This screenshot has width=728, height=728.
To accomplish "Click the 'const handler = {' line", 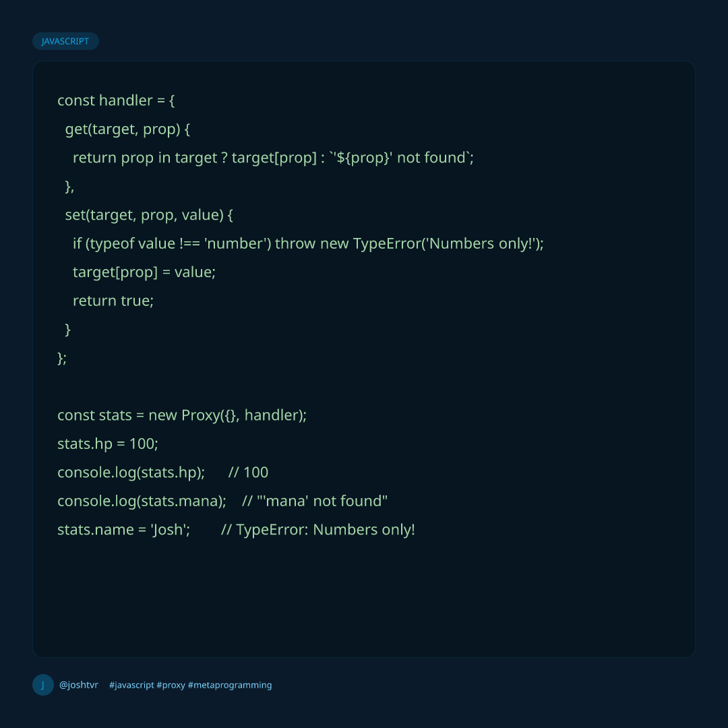I will 116,100.
